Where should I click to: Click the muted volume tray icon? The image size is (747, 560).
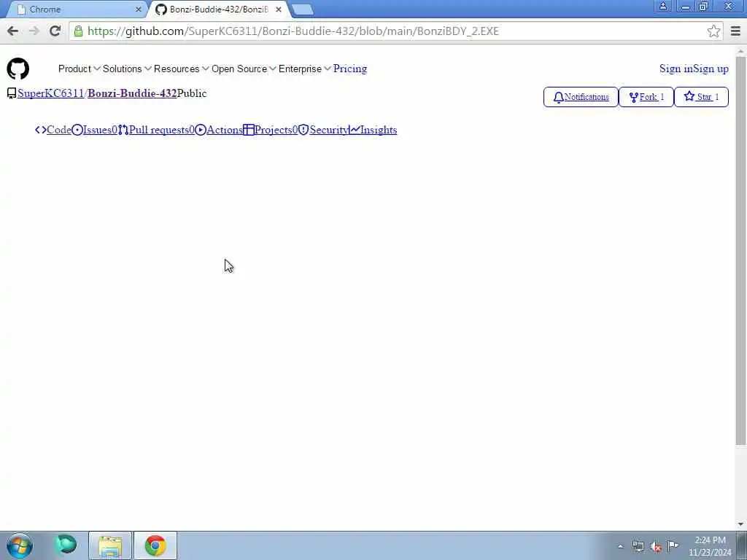[x=656, y=547]
